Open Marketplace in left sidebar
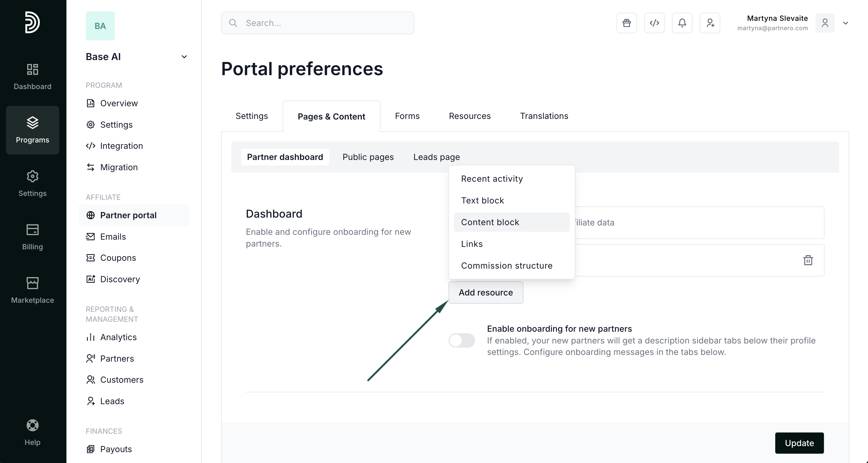Viewport: 868px width, 463px height. [x=32, y=290]
